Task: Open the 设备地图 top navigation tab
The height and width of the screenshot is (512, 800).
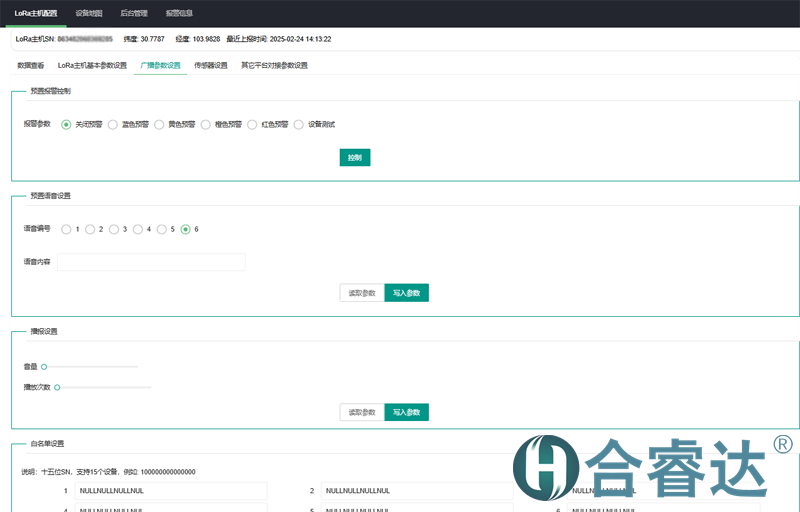Action: coord(89,13)
